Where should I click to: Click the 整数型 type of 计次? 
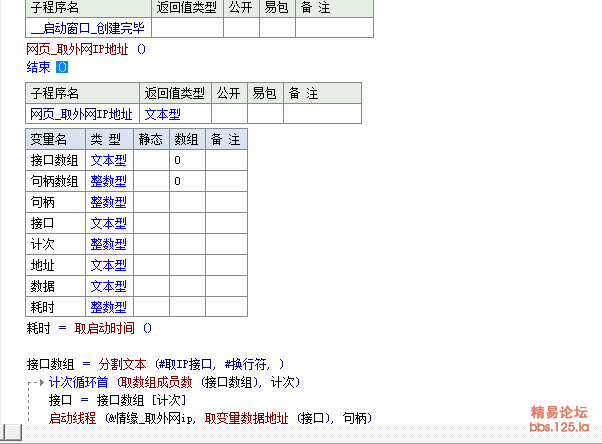(x=109, y=244)
